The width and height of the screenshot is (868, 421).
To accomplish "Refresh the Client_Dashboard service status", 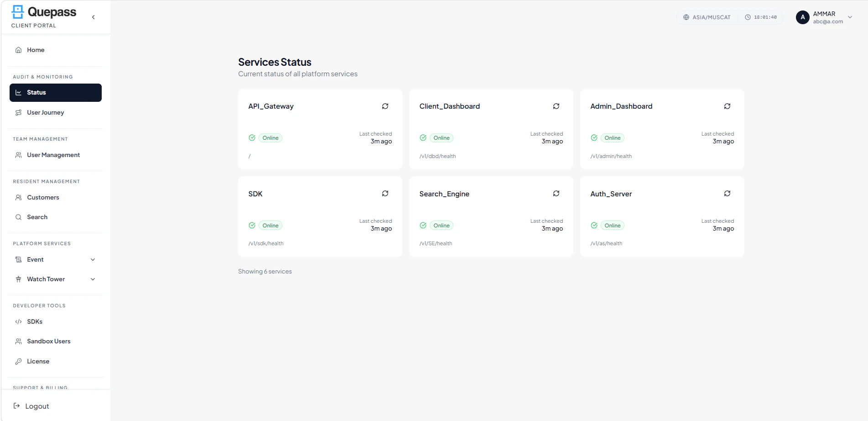I will point(556,106).
